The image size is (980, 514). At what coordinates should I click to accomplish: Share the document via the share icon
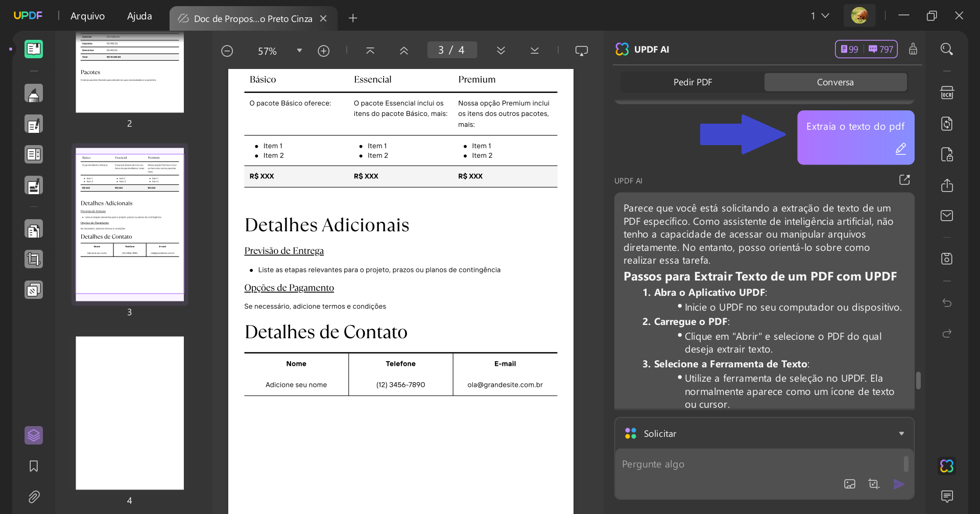point(947,185)
